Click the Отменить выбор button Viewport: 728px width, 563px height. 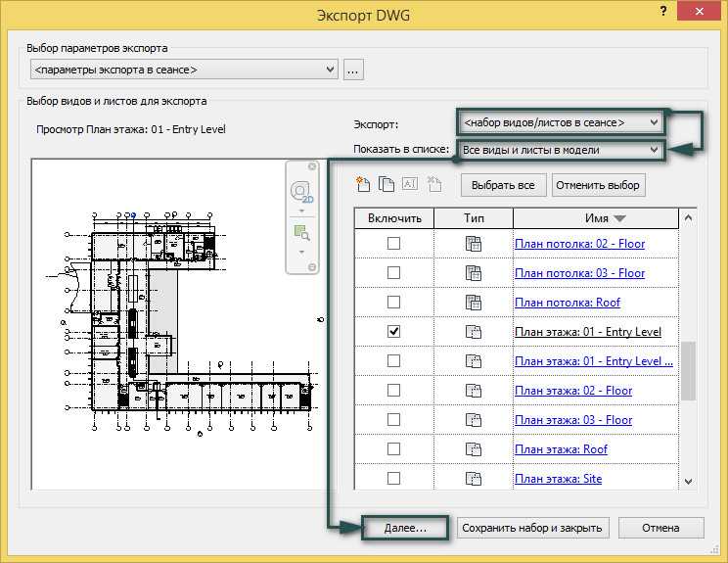pos(598,185)
